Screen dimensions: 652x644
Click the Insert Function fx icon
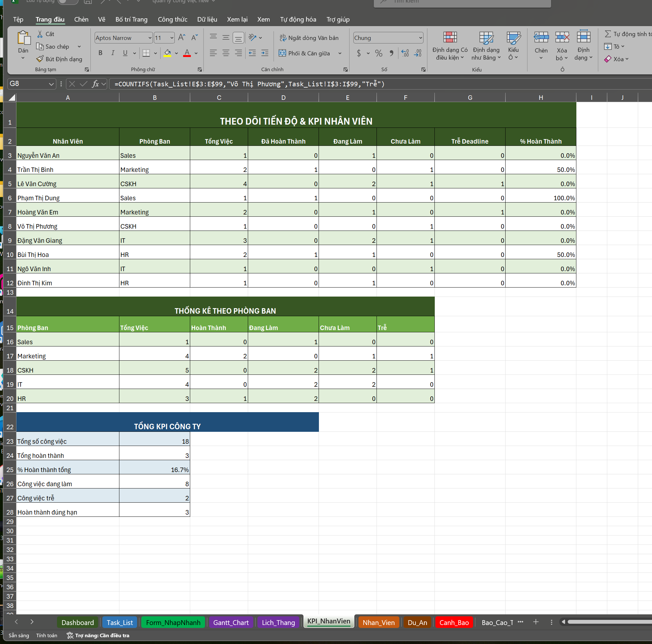[96, 84]
